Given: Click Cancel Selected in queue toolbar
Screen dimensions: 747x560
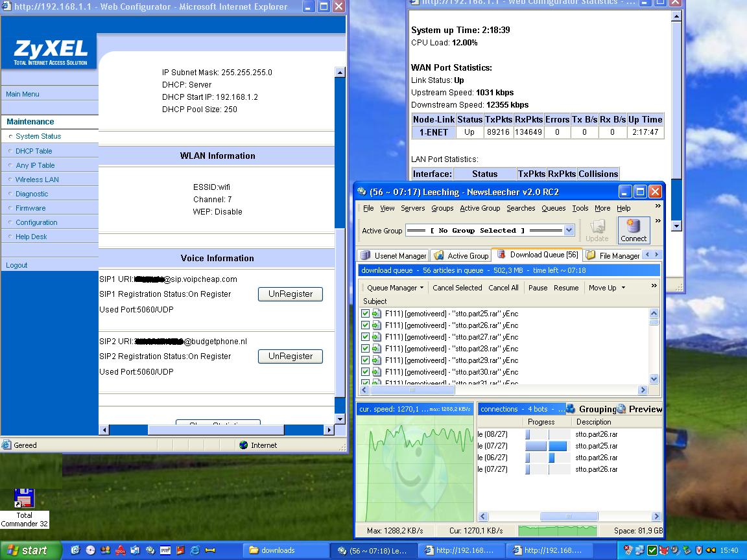Looking at the screenshot, I should pyautogui.click(x=457, y=288).
